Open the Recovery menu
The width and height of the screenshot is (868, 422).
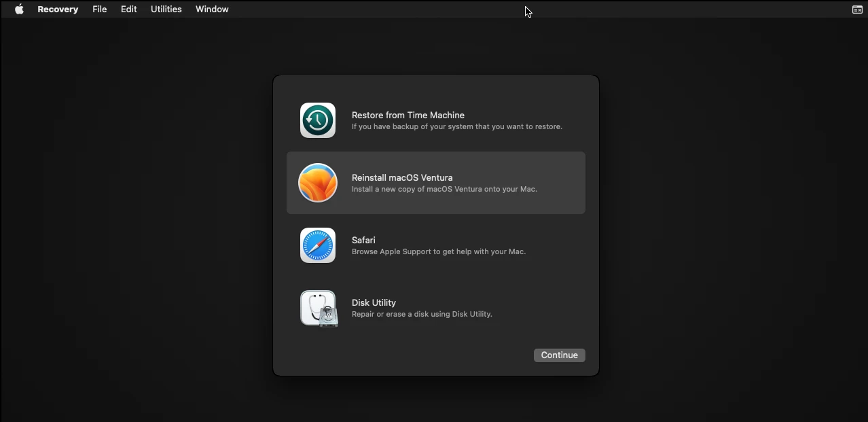[58, 10]
